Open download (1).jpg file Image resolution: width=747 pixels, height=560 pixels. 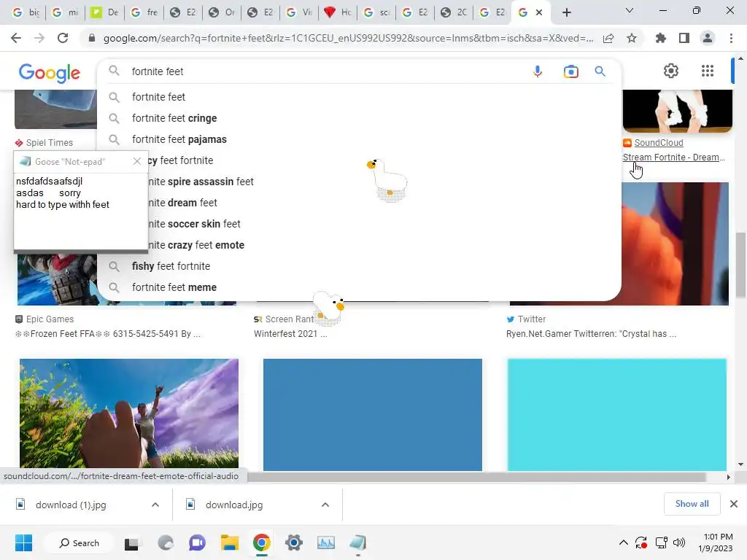click(x=71, y=505)
